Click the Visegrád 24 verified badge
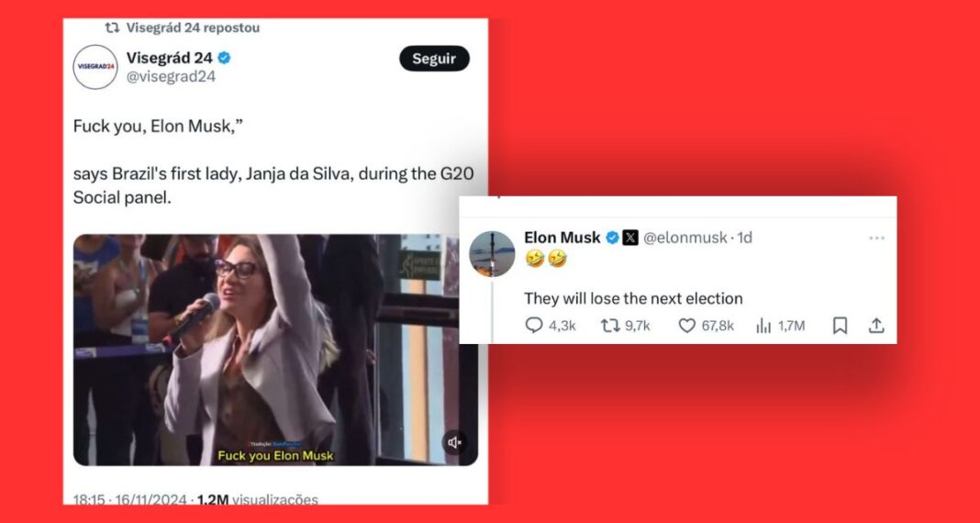The width and height of the screenshot is (980, 523). (x=225, y=58)
